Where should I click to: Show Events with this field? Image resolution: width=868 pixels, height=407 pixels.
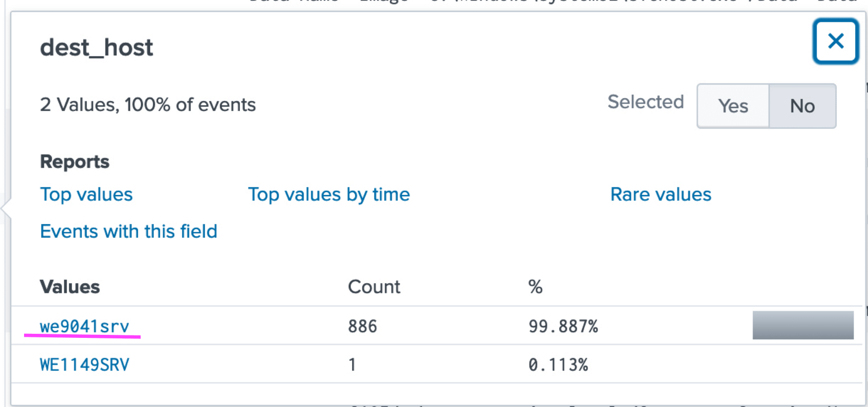click(x=129, y=231)
